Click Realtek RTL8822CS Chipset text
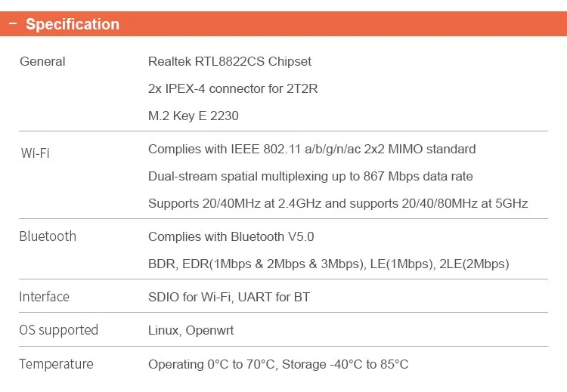This screenshot has height=392, width=567. [x=230, y=61]
